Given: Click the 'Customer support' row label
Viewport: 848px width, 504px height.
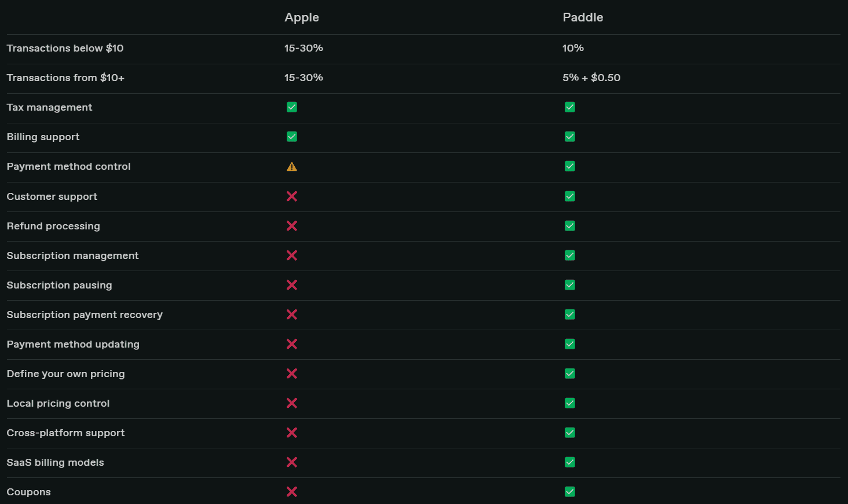Looking at the screenshot, I should (x=52, y=197).
